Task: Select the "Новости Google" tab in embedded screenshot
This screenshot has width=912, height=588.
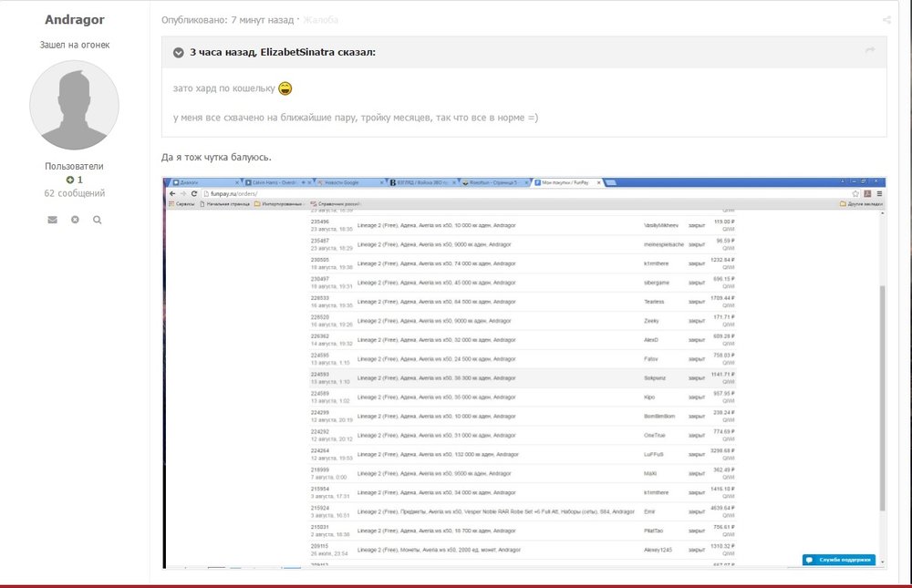Action: [x=345, y=183]
